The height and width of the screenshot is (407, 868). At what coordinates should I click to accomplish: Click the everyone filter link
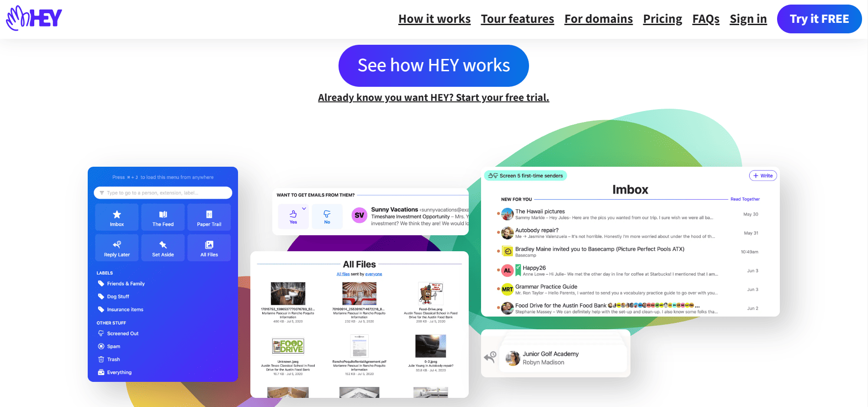[374, 274]
